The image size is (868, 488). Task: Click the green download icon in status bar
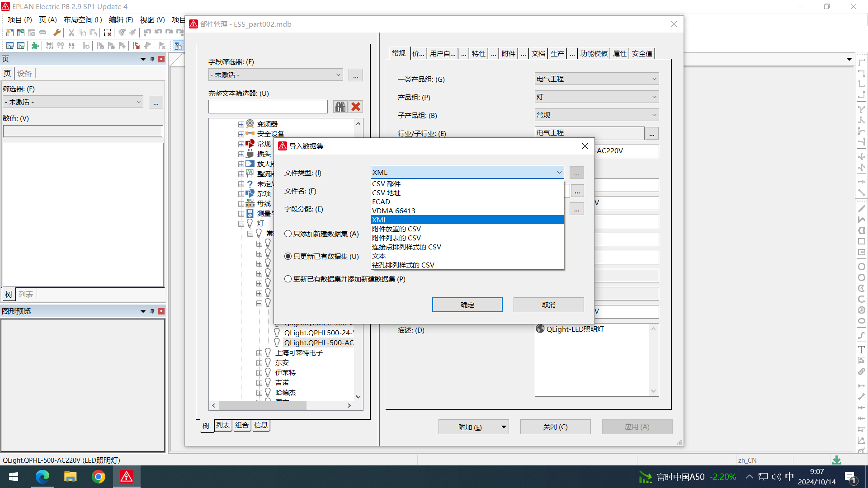pyautogui.click(x=837, y=460)
